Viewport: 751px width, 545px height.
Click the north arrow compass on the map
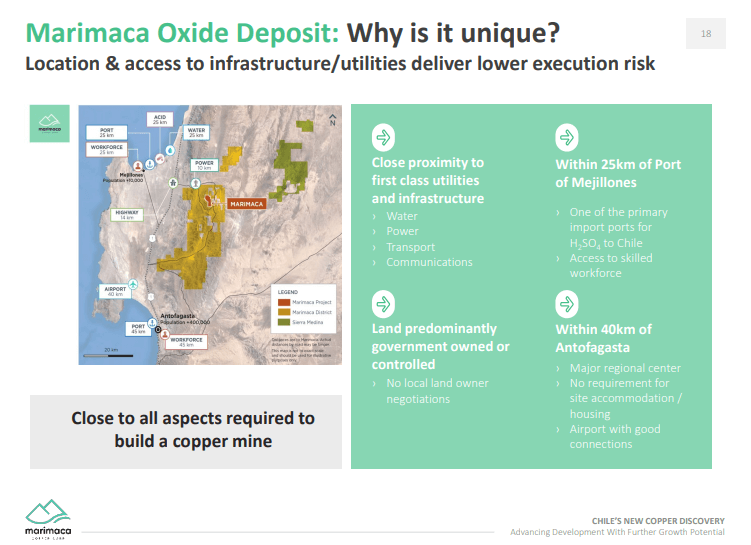point(332,120)
